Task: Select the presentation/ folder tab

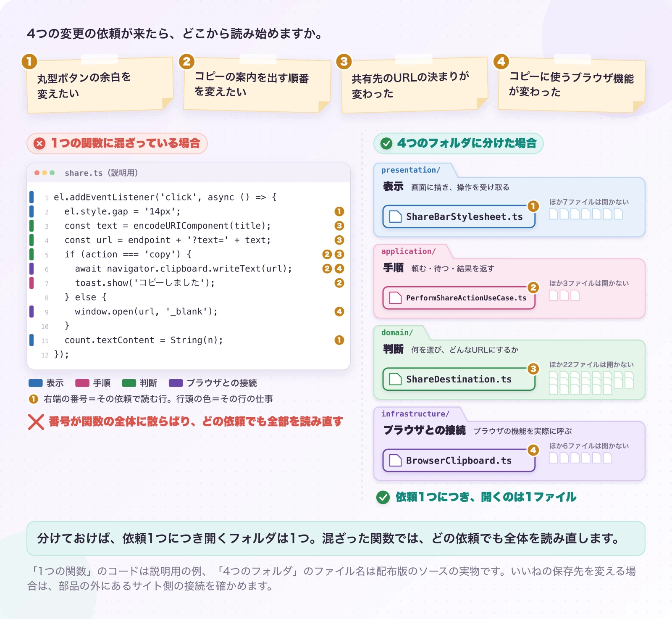Action: point(411,170)
